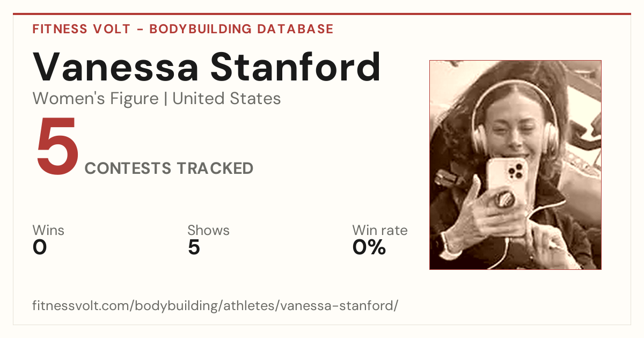Click the large red number 5
The image size is (644, 338).
(57, 147)
